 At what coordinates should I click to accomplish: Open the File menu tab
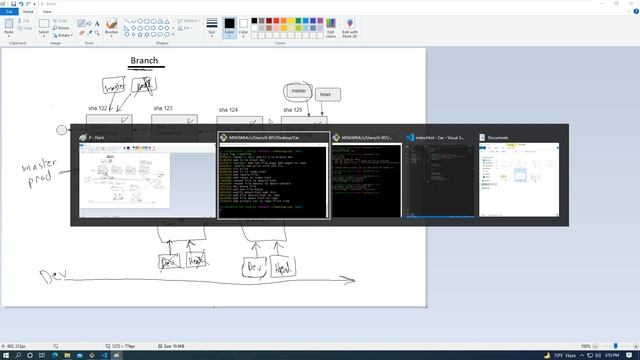9,11
